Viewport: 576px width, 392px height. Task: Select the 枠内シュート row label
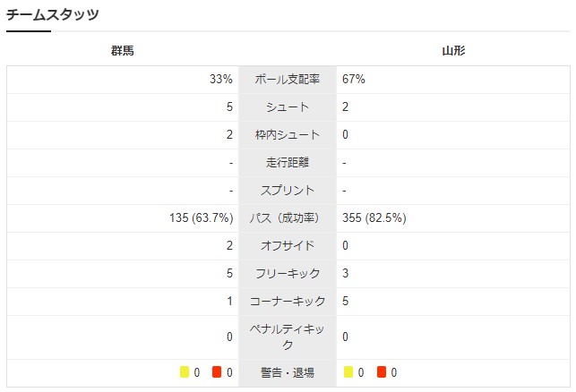[288, 134]
